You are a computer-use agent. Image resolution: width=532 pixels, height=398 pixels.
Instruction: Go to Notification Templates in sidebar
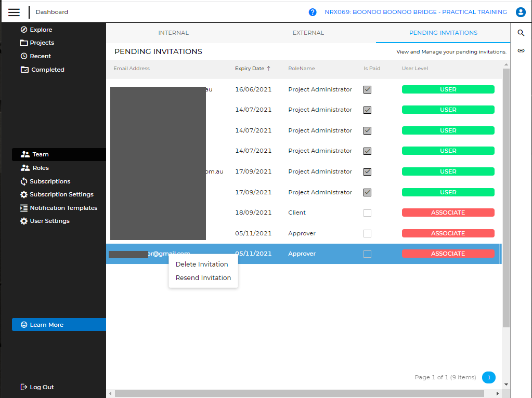63,208
